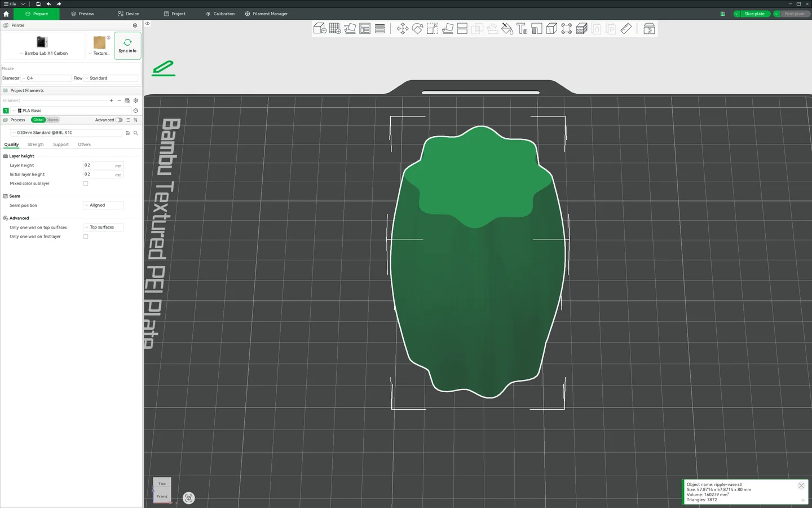Switch to the Project tab
This screenshot has height=508, width=812.
click(x=175, y=14)
